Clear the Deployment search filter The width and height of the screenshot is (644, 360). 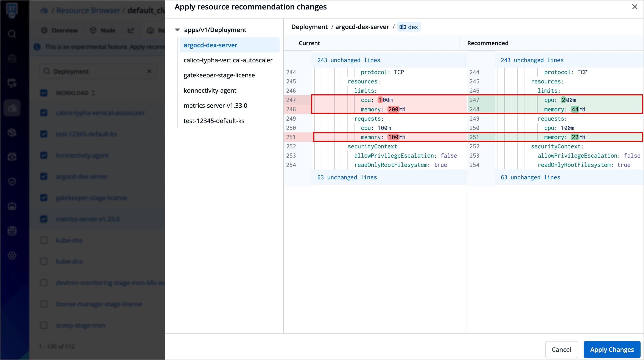pos(149,71)
